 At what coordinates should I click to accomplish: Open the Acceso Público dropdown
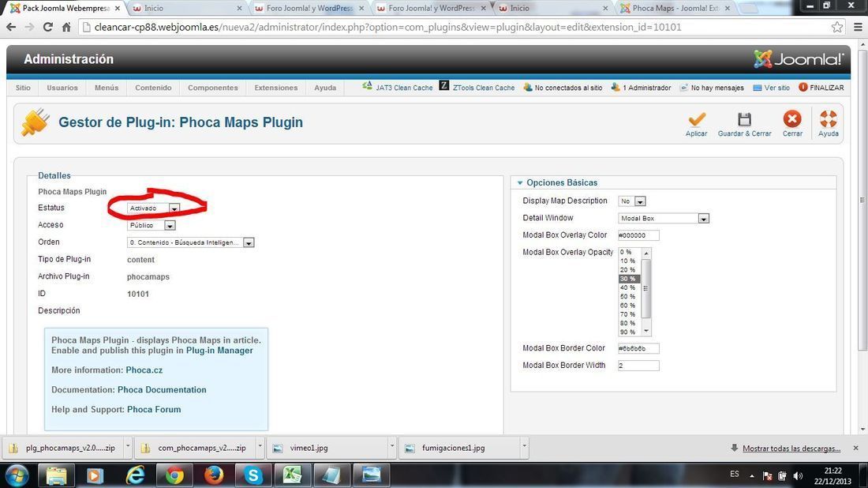pyautogui.click(x=152, y=226)
